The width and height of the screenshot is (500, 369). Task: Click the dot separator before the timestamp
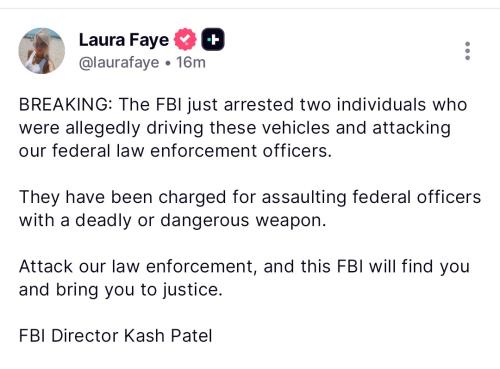tap(168, 63)
